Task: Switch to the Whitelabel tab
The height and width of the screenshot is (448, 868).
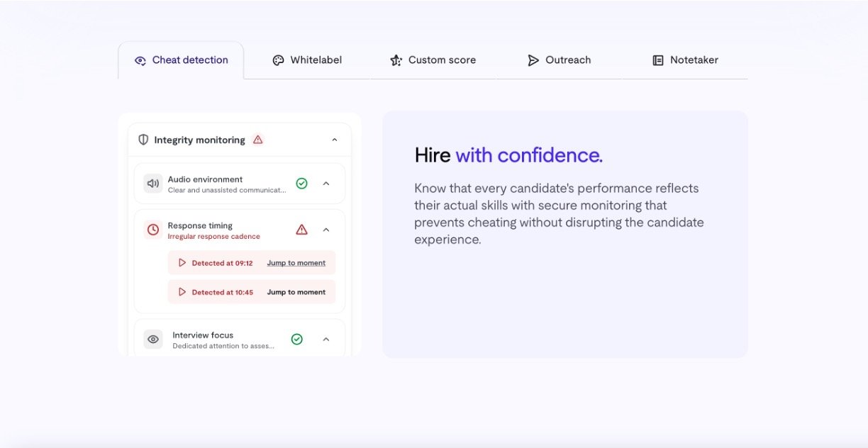Action: (307, 60)
